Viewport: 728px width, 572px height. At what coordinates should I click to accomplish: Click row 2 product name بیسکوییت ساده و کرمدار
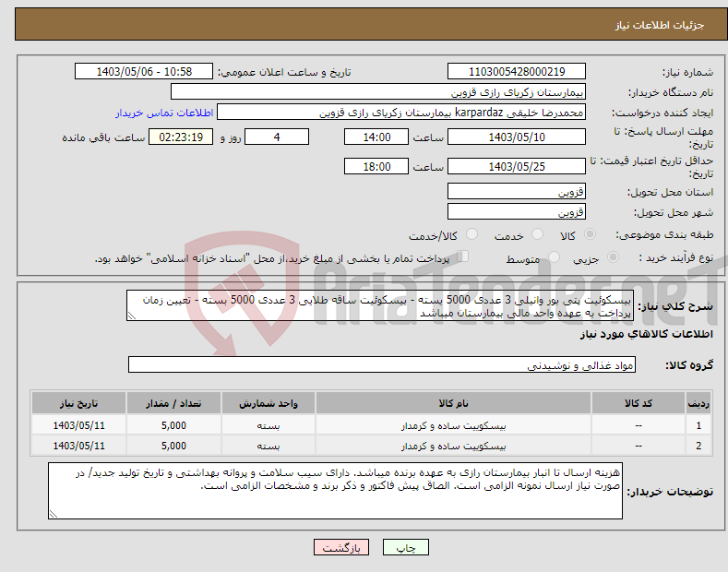tap(453, 446)
